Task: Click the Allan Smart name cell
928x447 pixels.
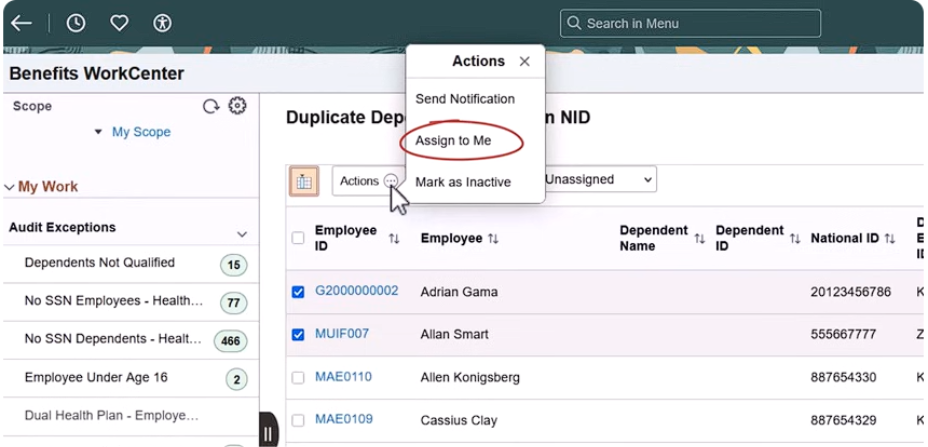Action: (x=455, y=335)
